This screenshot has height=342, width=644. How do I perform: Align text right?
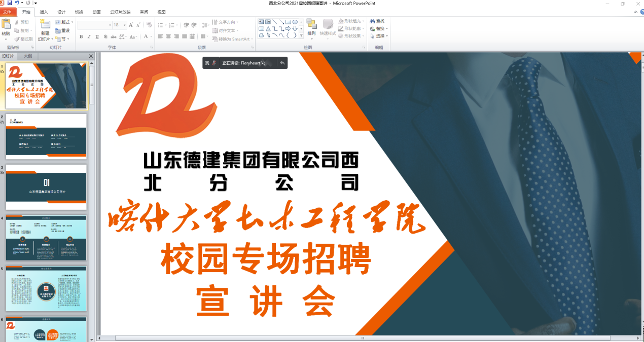tap(176, 36)
